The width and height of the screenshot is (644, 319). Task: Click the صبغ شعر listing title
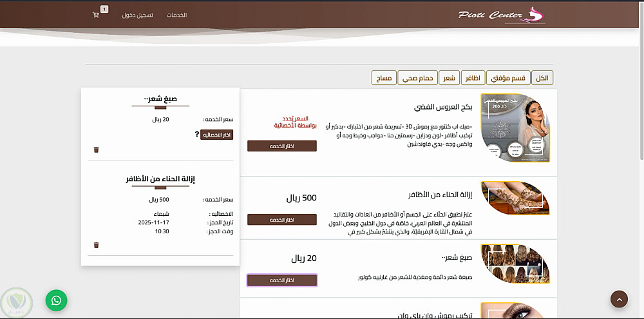(457, 258)
